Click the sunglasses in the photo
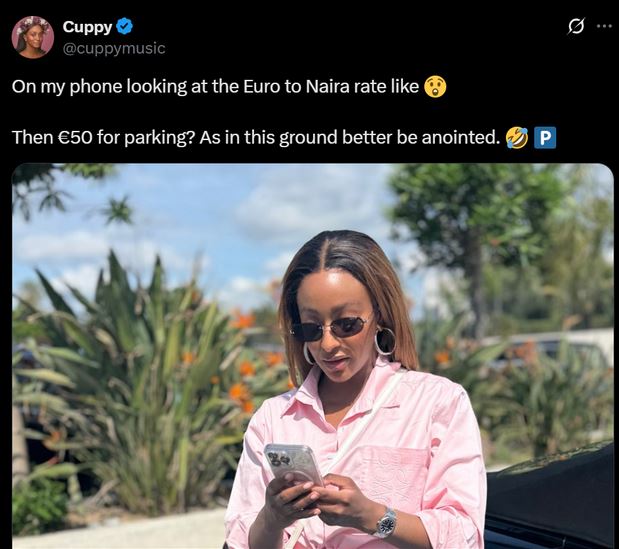619x549 pixels. [330, 328]
